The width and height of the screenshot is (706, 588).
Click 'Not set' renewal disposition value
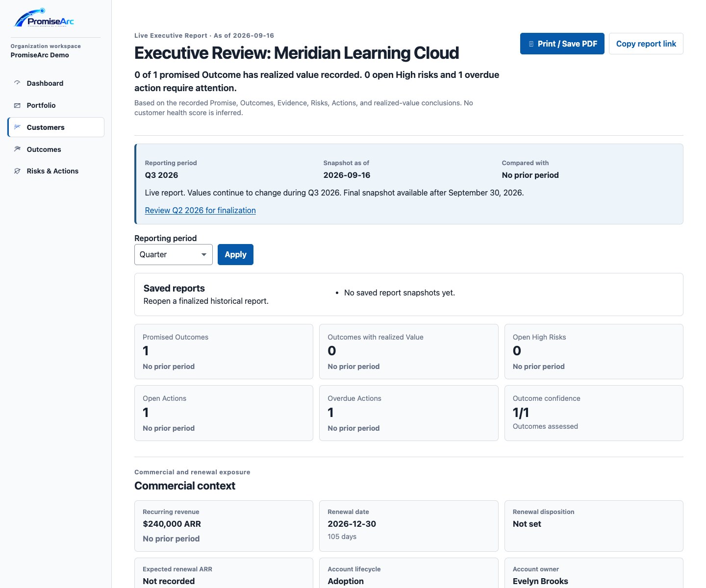point(527,524)
